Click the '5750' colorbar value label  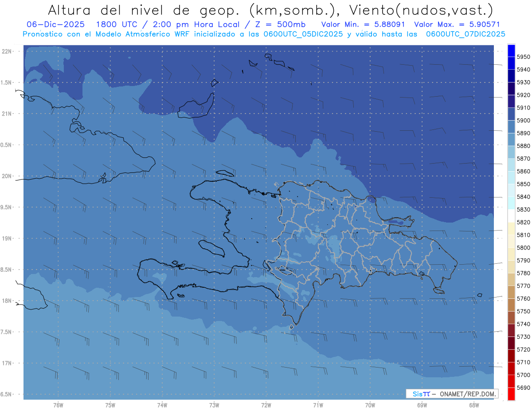click(524, 312)
